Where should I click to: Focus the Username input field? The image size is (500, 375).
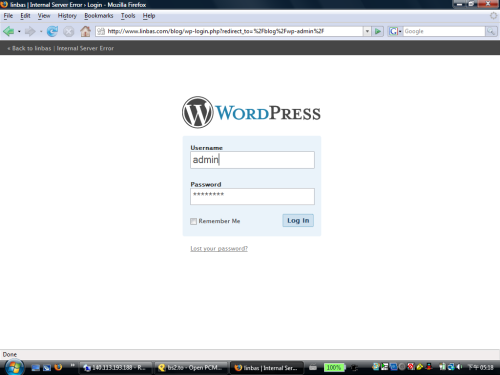click(x=252, y=160)
